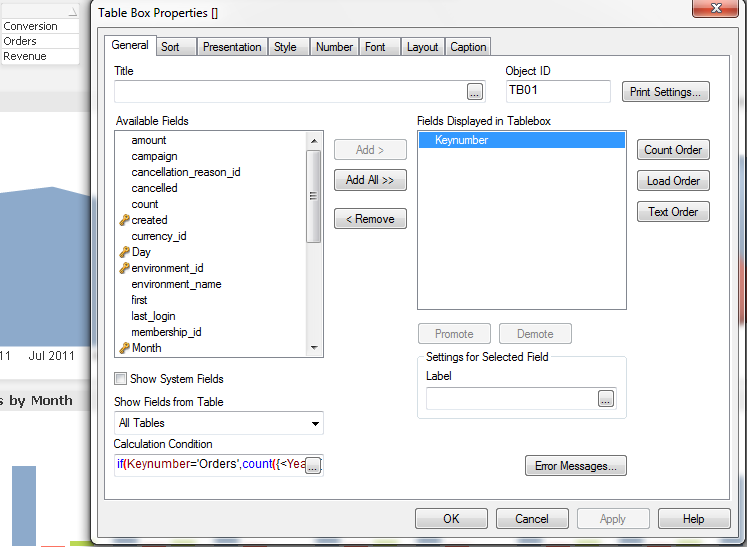Image resolution: width=747 pixels, height=547 pixels.
Task: Select 'count' in Available Fields
Action: pos(145,204)
